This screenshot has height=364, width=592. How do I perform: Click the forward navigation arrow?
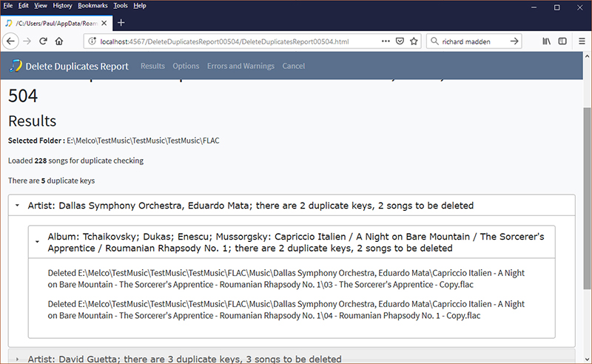27,41
